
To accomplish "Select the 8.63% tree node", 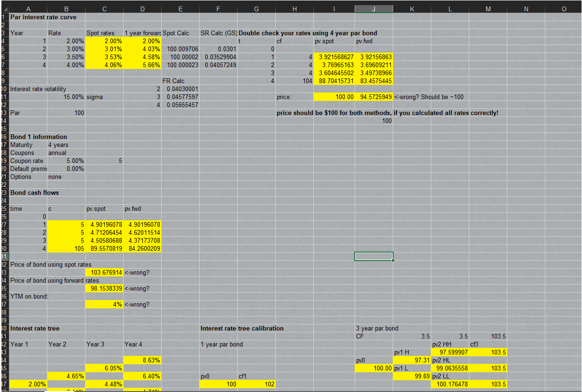I will 142,360.
